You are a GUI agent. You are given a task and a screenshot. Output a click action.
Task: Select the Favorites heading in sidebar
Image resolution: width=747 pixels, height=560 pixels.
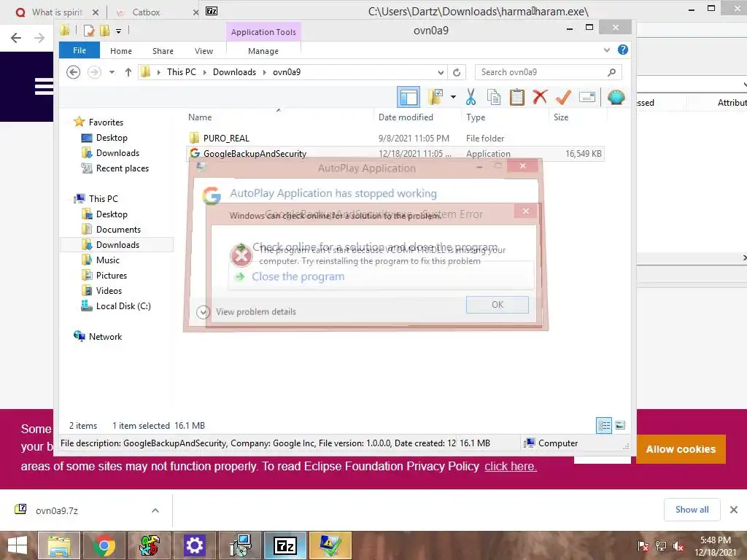106,122
